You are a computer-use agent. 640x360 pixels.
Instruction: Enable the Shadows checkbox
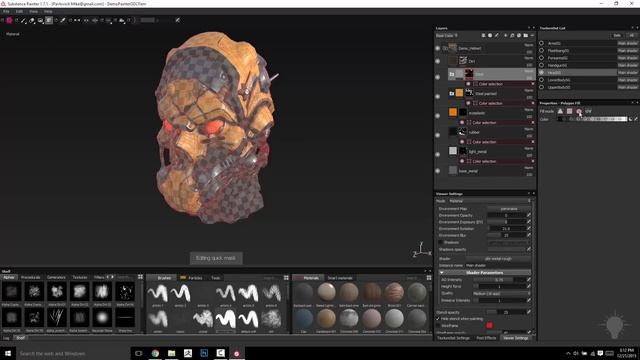pyautogui.click(x=440, y=242)
